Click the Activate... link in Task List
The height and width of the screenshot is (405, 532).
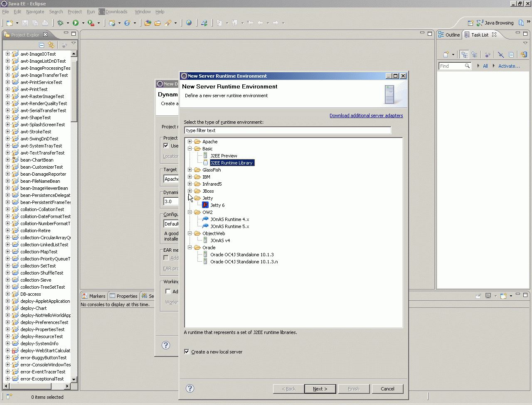click(x=509, y=66)
